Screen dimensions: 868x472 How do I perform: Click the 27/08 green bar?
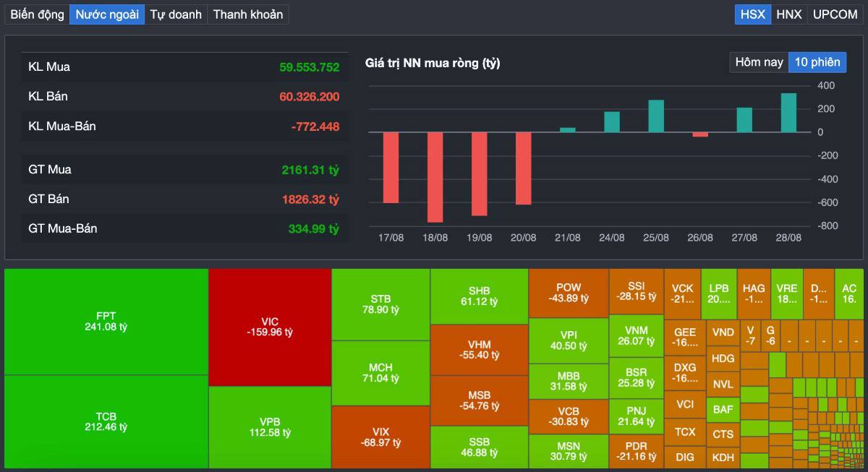[744, 120]
